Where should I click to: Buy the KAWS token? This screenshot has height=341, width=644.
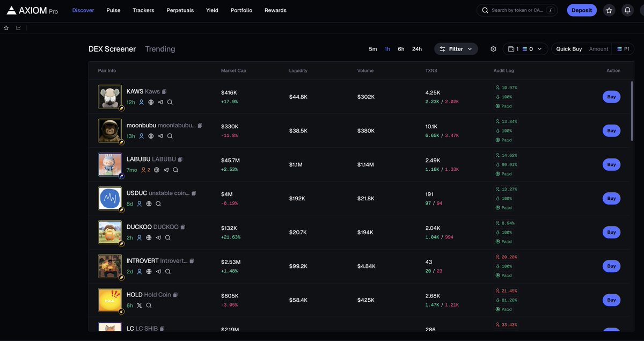click(611, 97)
